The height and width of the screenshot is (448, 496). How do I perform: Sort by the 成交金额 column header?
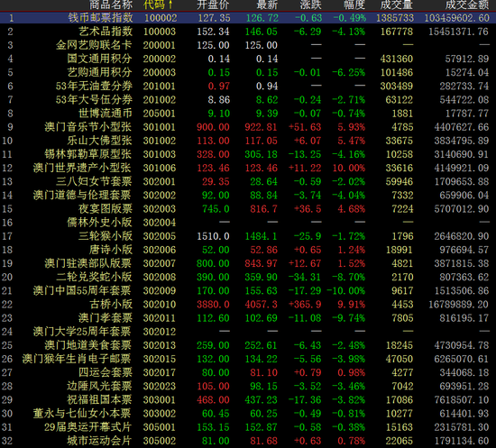click(x=467, y=5)
